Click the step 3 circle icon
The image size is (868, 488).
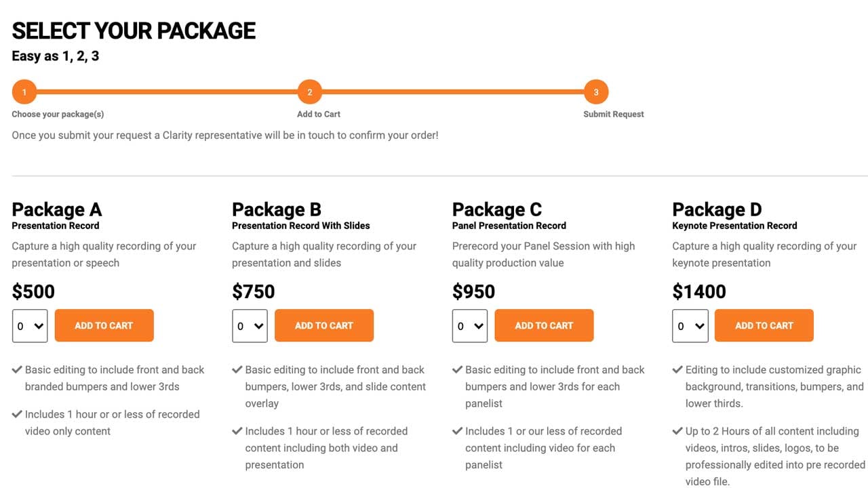click(x=596, y=92)
